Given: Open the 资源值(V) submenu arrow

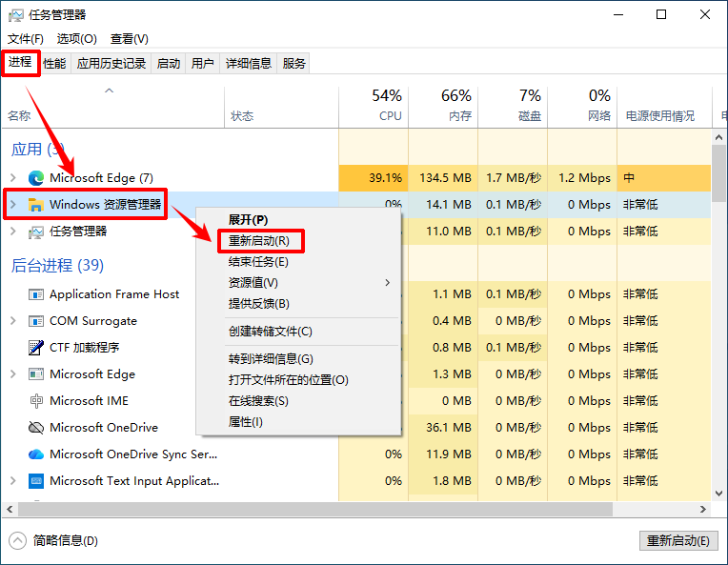Looking at the screenshot, I should click(x=387, y=282).
